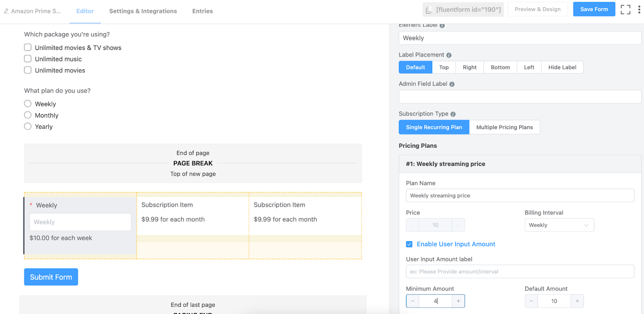Go to the Entries tab

pyautogui.click(x=202, y=11)
